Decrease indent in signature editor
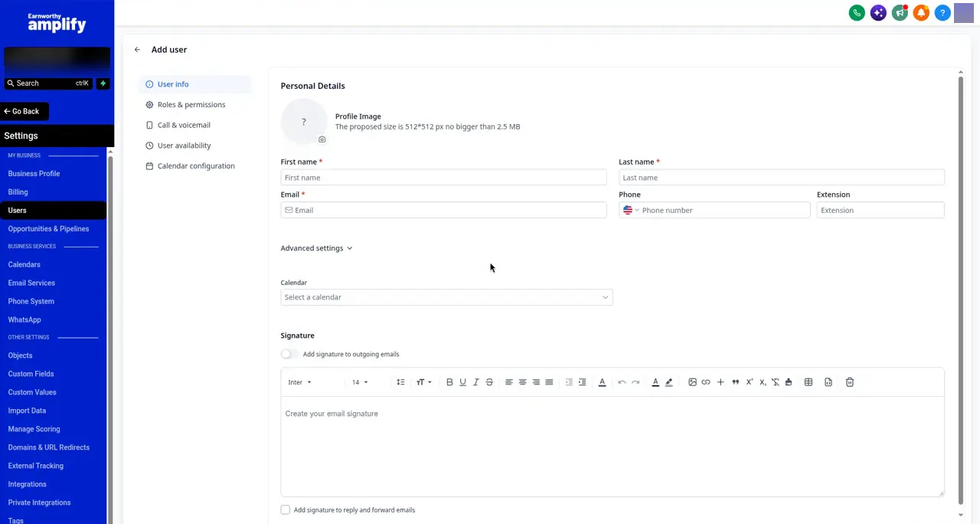This screenshot has width=980, height=524. [x=569, y=382]
